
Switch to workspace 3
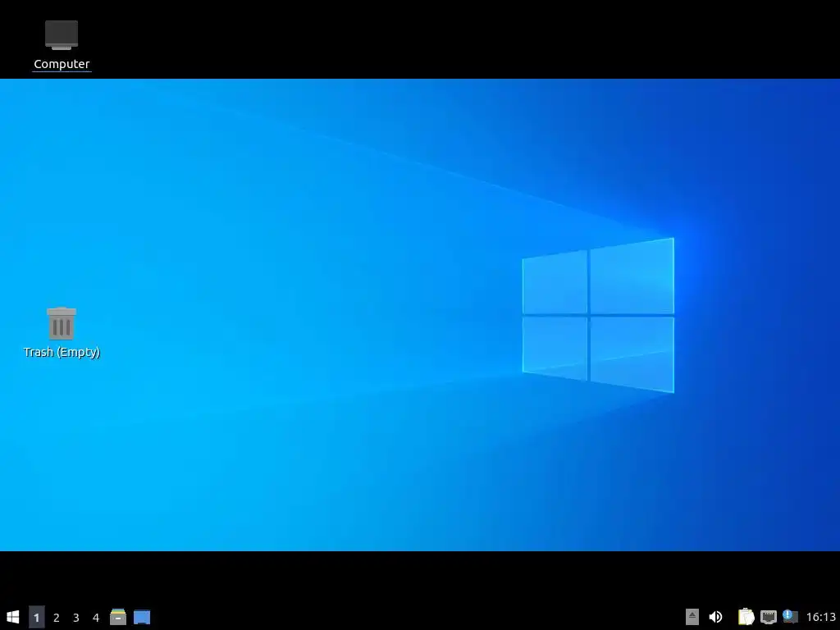click(76, 617)
